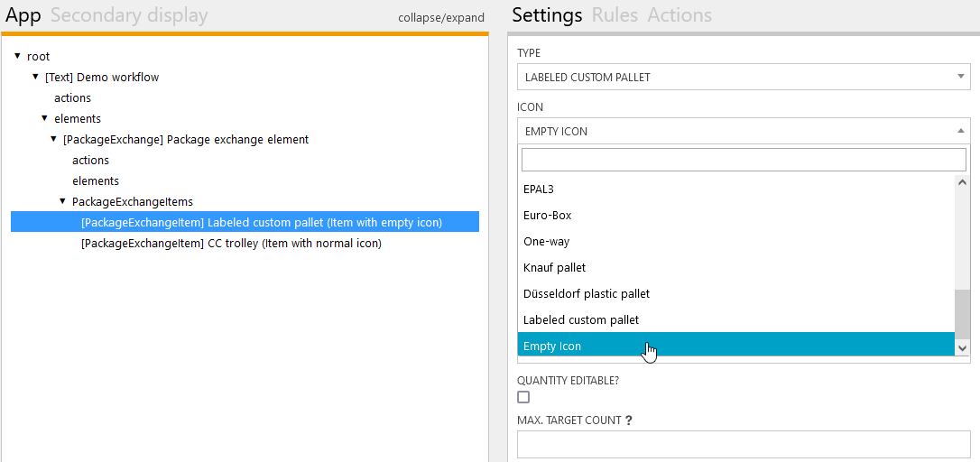This screenshot has height=462, width=980.
Task: Open the Type dropdown
Action: pos(744,78)
